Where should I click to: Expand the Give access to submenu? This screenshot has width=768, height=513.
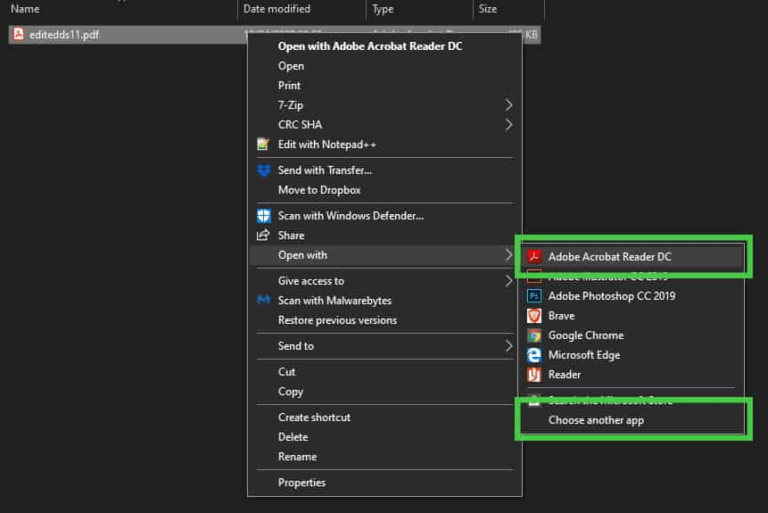[x=508, y=281]
